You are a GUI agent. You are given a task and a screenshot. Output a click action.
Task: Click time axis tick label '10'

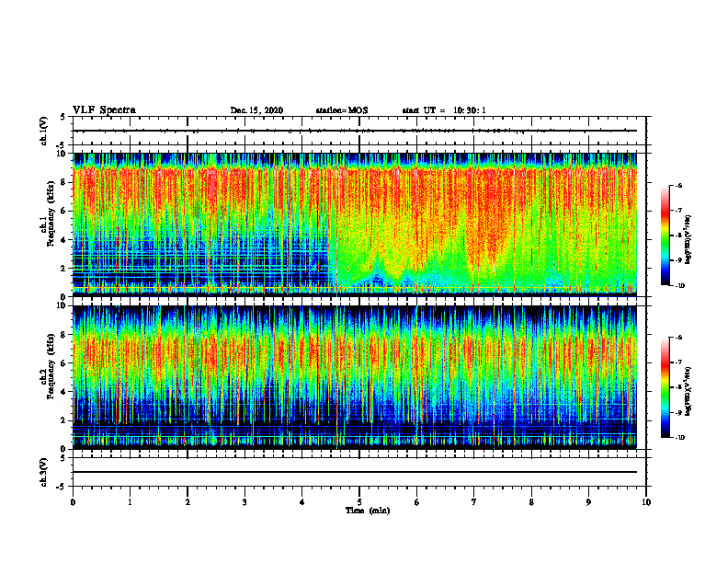(x=646, y=501)
